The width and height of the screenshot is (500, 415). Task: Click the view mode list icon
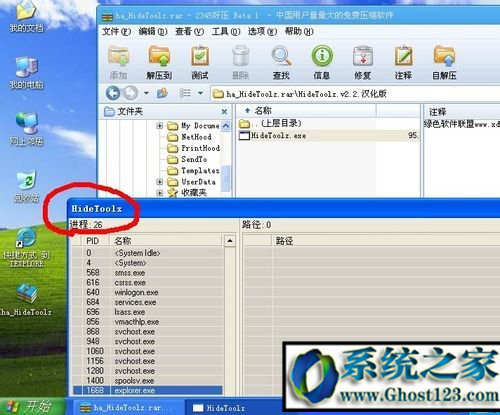(x=185, y=93)
